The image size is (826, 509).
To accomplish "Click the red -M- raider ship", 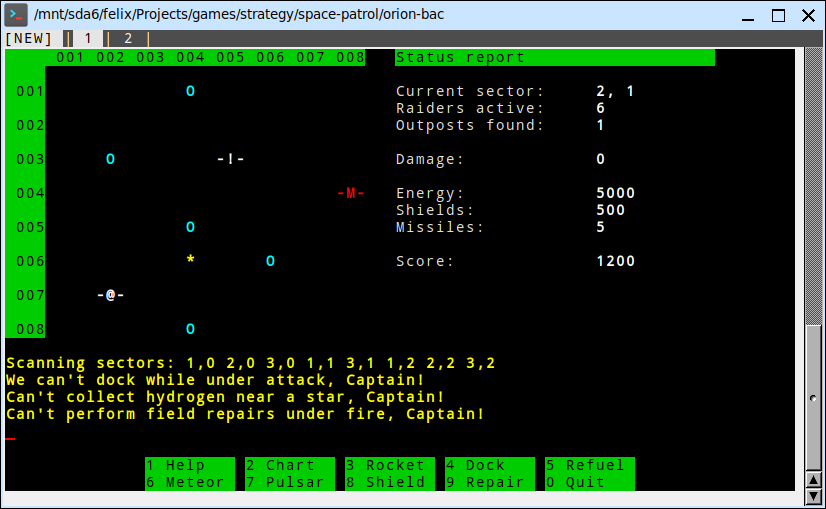I will (351, 193).
